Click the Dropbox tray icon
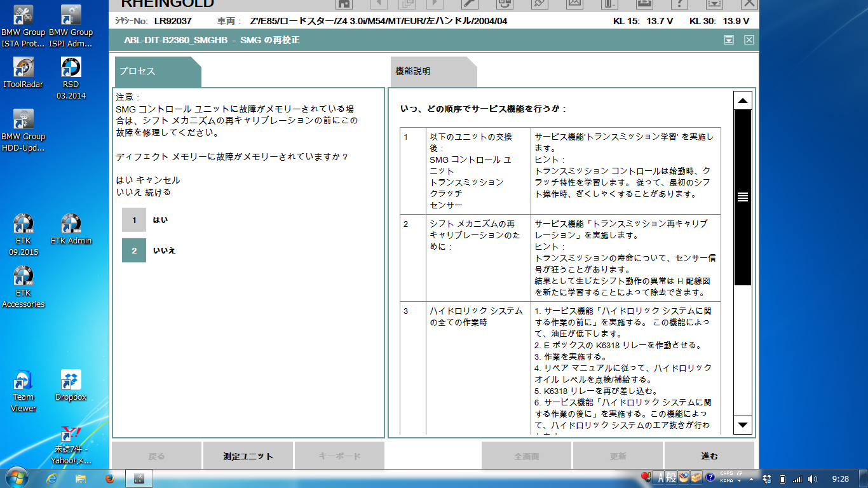The width and height of the screenshot is (868, 488). tap(767, 478)
